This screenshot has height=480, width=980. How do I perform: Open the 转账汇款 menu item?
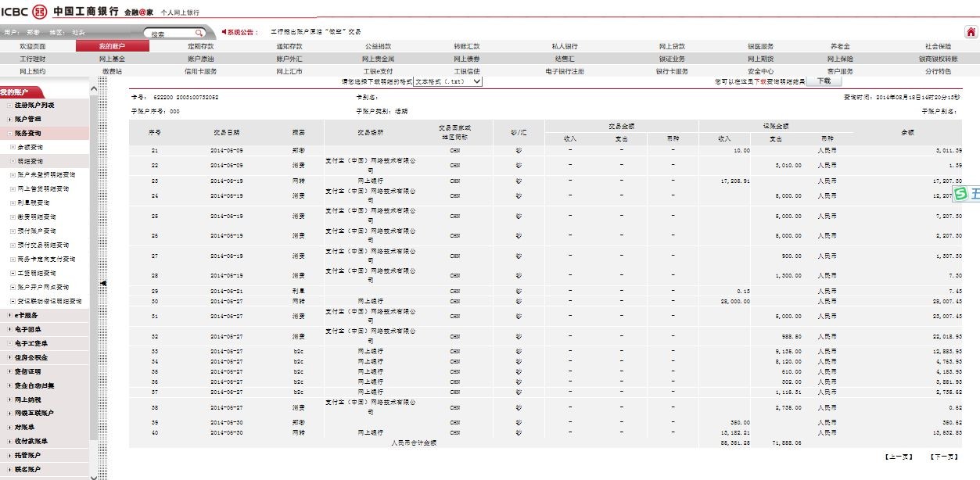tap(467, 47)
